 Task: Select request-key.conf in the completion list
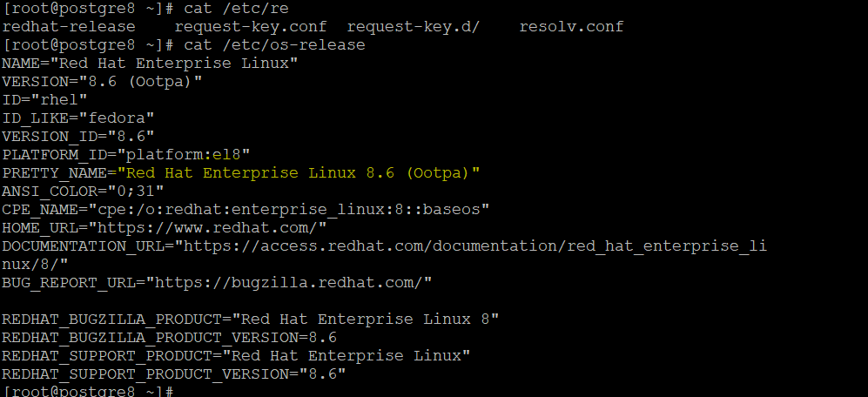click(248, 26)
